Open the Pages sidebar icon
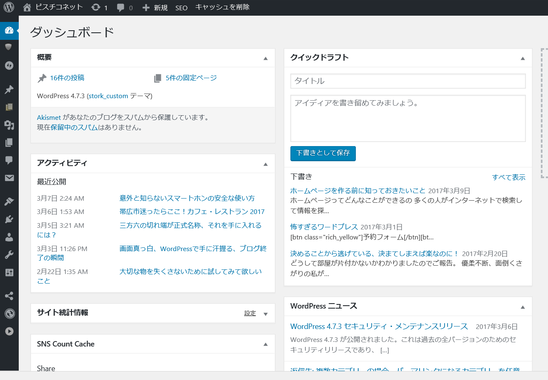The height and width of the screenshot is (380, 548). (9, 142)
